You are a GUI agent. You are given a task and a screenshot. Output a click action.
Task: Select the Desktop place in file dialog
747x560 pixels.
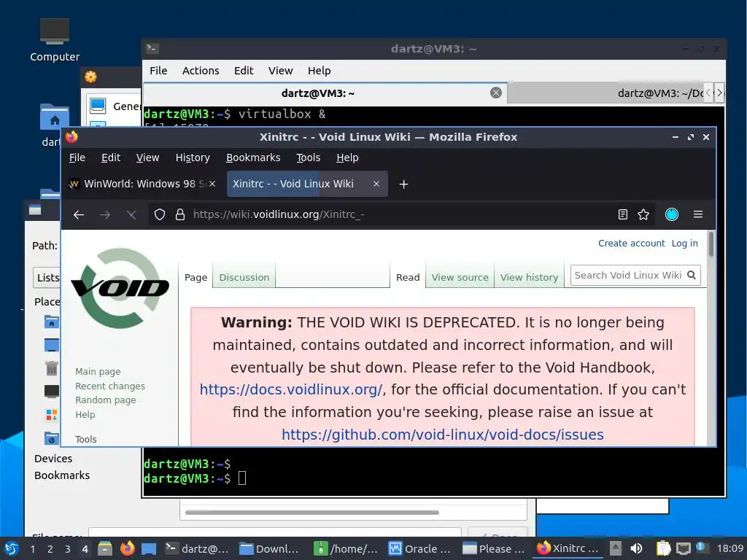[52, 345]
